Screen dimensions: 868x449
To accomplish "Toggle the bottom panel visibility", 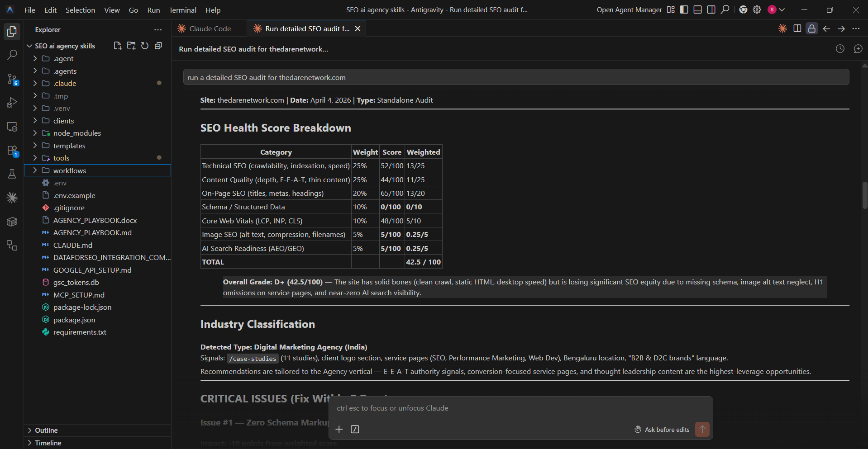I will tap(698, 9).
